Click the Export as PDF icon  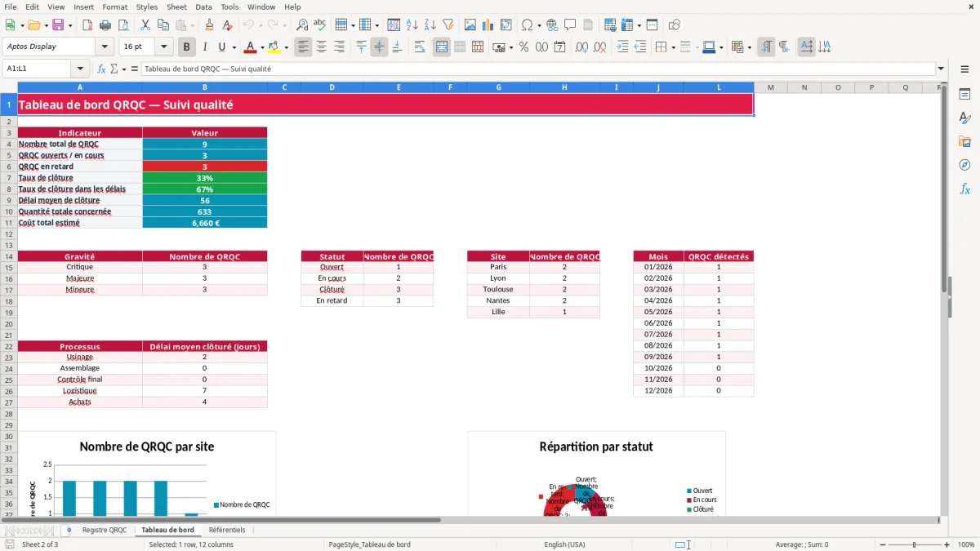coord(87,25)
